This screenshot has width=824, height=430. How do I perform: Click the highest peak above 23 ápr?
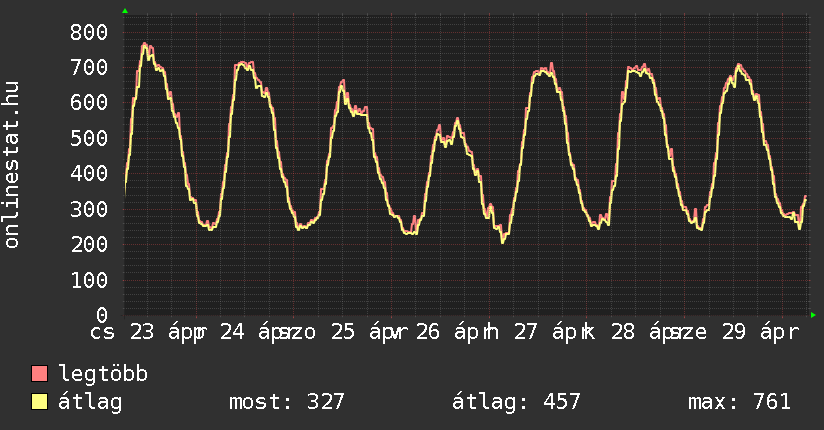point(145,44)
